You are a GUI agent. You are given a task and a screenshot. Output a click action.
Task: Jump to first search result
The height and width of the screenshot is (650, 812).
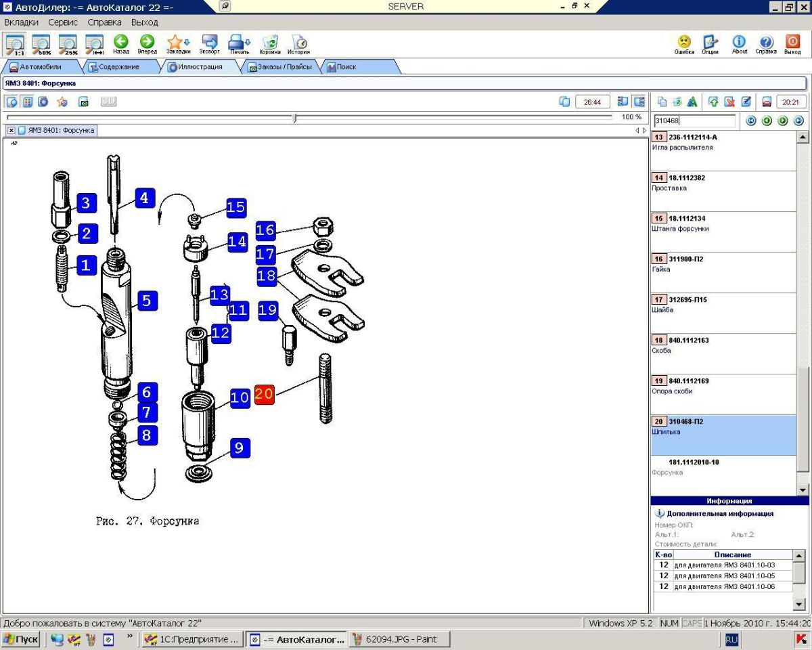click(750, 121)
